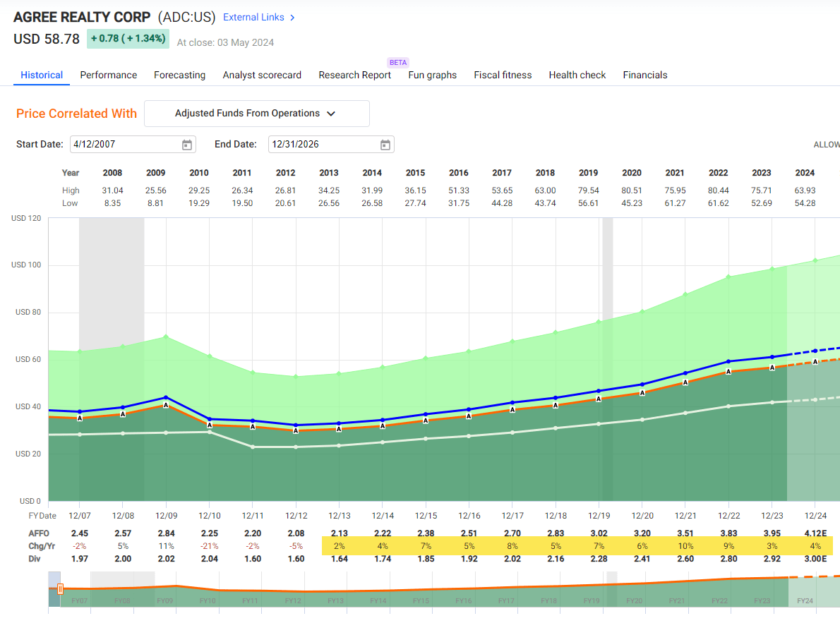
Task: Select the blue line data point at 12/22
Action: click(x=728, y=361)
